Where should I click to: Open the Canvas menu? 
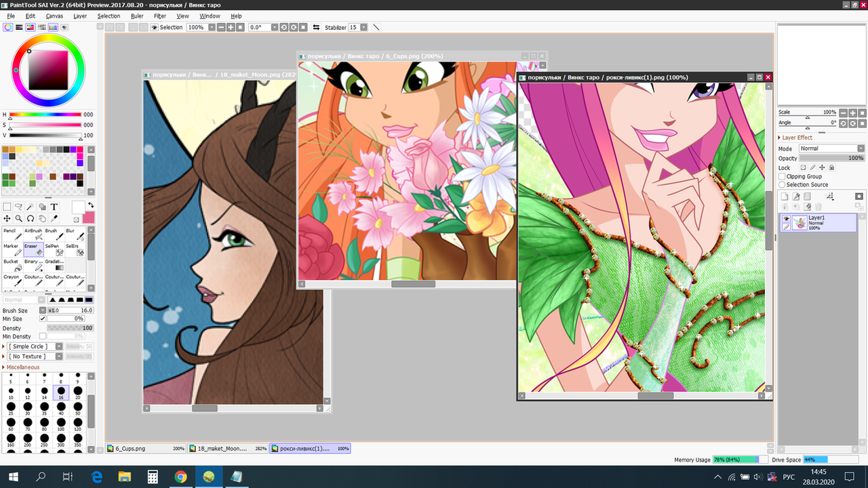pos(54,16)
